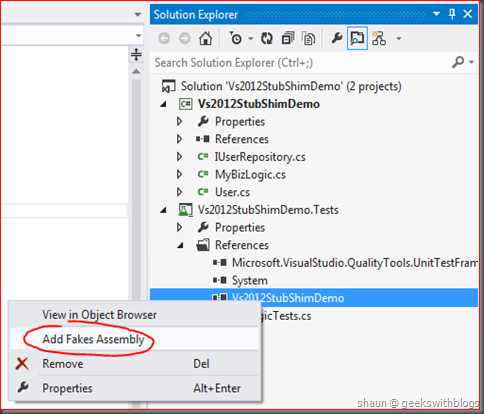This screenshot has height=414, width=484.
Task: Open Pending Changes Filter dropdown arrow
Action: click(250, 39)
